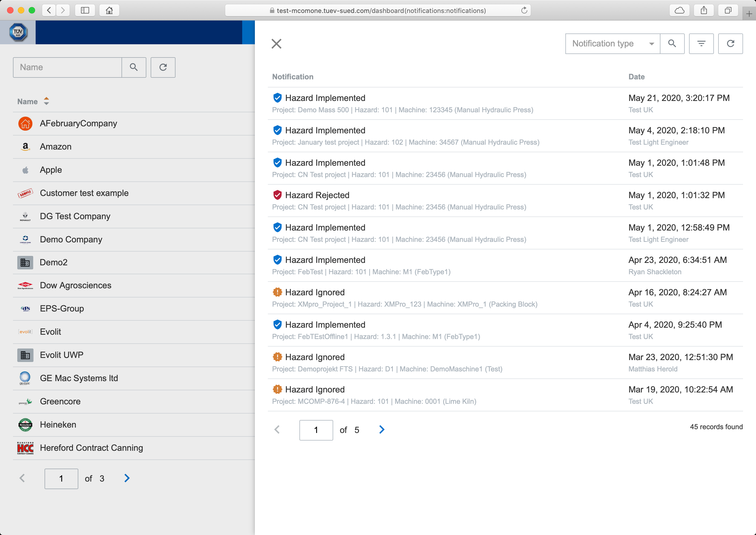Click the Name search input field
Screen dimensions: 756x535
67,67
